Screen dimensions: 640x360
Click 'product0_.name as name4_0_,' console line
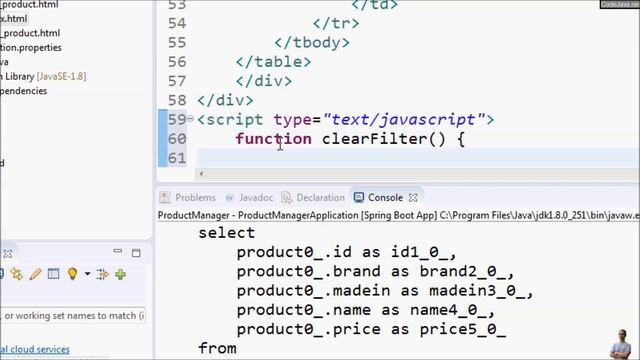click(365, 310)
